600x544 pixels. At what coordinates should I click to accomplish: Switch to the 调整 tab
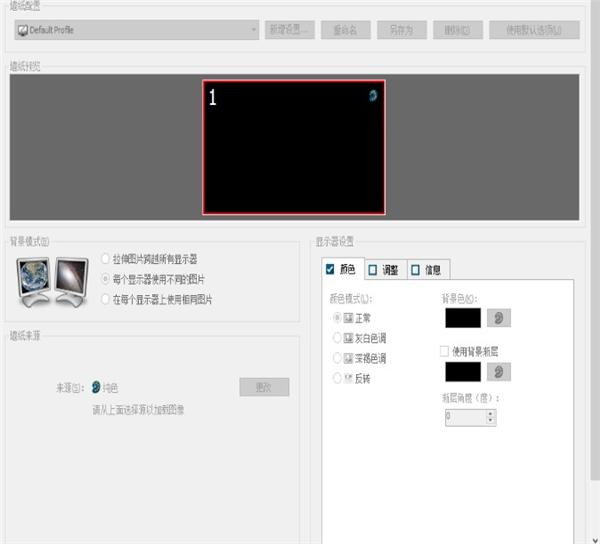386,270
